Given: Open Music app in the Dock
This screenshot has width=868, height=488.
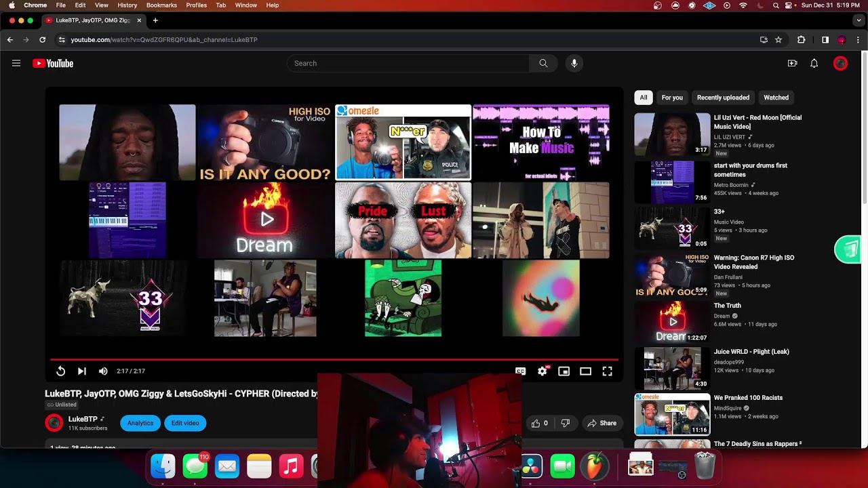Looking at the screenshot, I should click(291, 466).
